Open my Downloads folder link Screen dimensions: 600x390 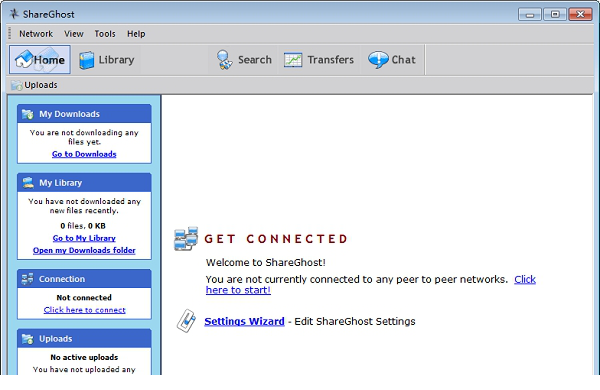tap(84, 250)
